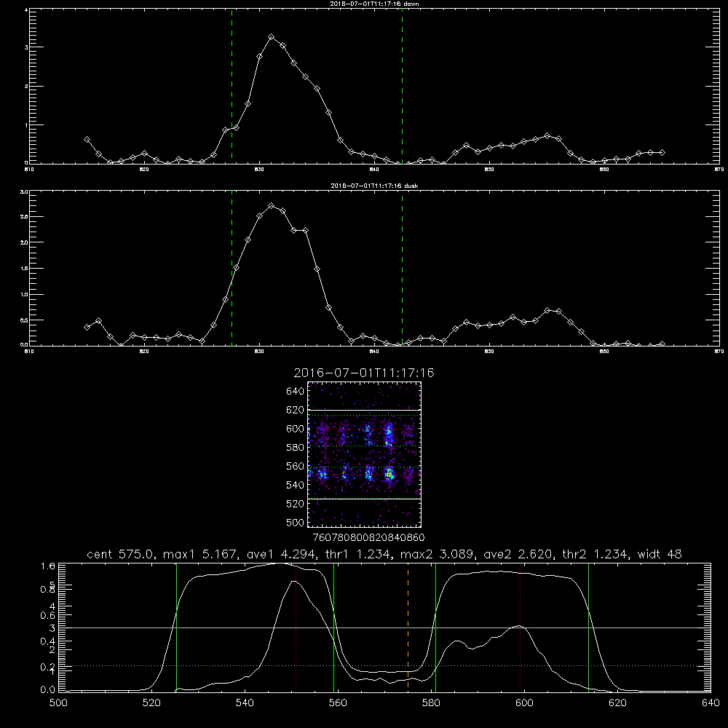Image resolution: width=728 pixels, height=728 pixels.
Task: Click the '0.0' label on the bottom plot y-axis
Action: click(48, 690)
